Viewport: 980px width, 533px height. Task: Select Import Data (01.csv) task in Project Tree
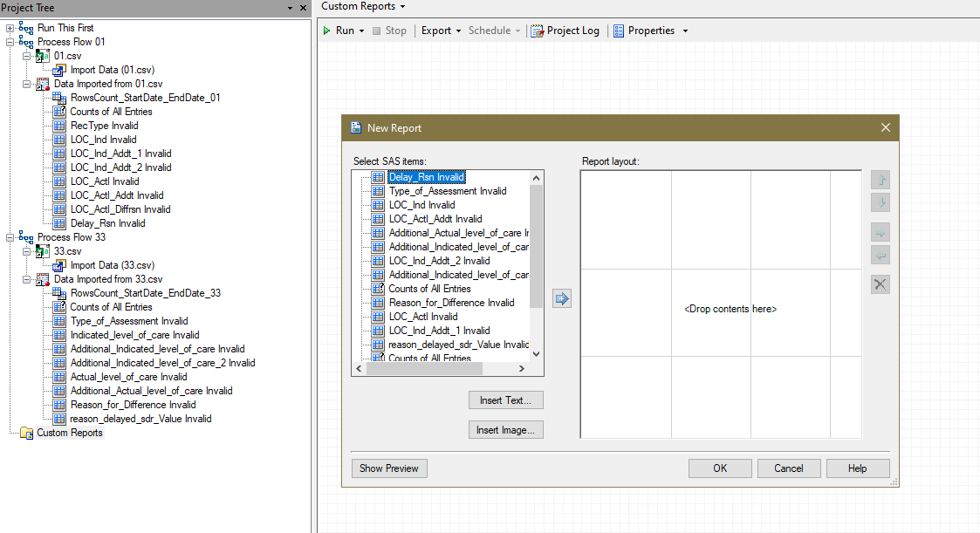tap(112, 70)
